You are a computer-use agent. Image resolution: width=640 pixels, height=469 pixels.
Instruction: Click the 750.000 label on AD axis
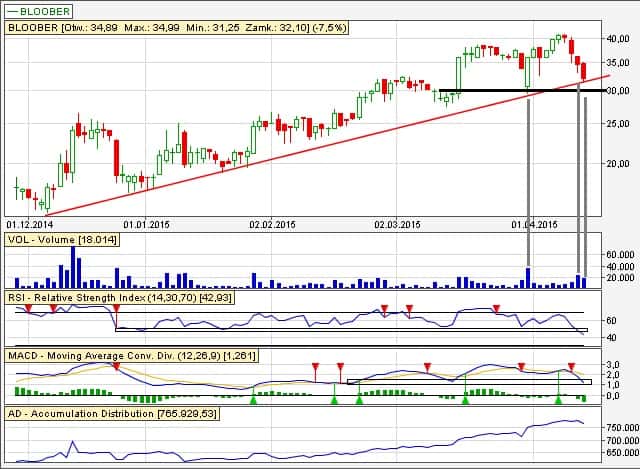pyautogui.click(x=620, y=427)
